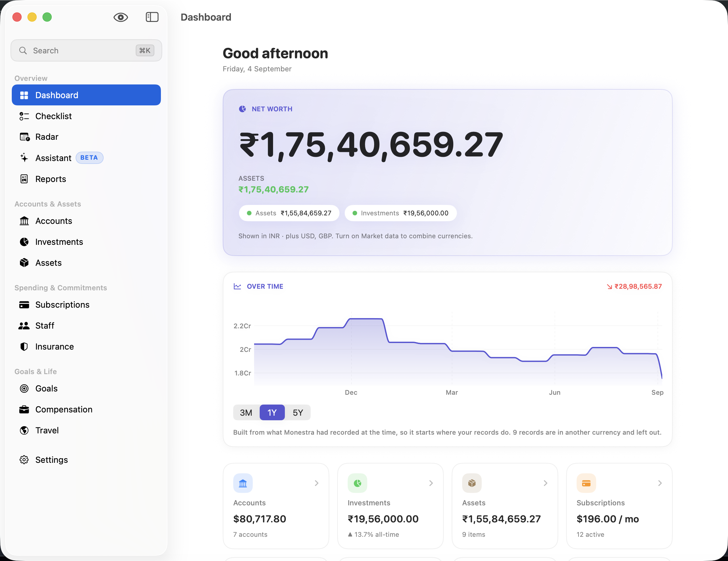
Task: Collapse the sidebar with the panel icon
Action: [152, 17]
